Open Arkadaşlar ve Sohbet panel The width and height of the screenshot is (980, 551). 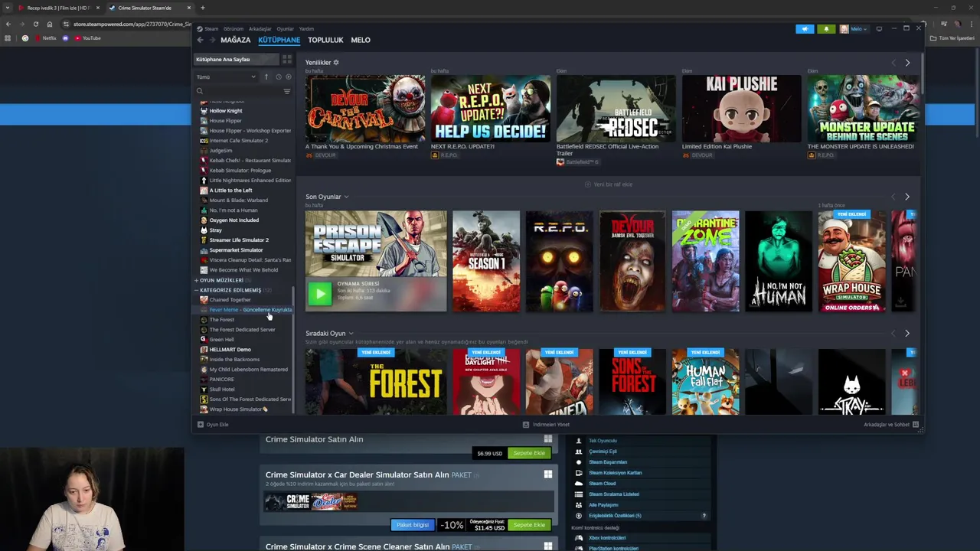890,425
